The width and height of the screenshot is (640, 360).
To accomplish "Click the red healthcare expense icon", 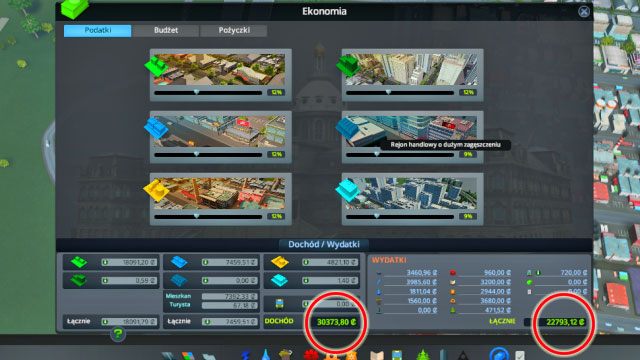I will 453,273.
